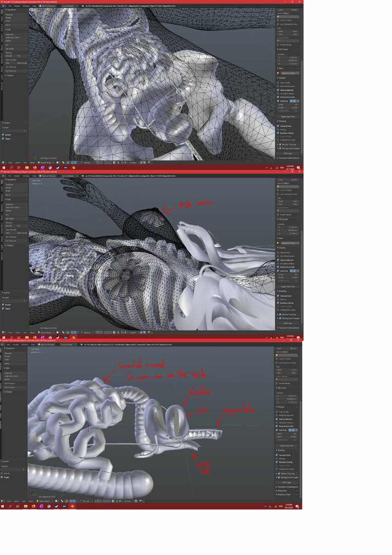Screen dimensions: 392x555
Task: Open File Explorer from the top screenshot's taskbar
Action: coord(27,168)
